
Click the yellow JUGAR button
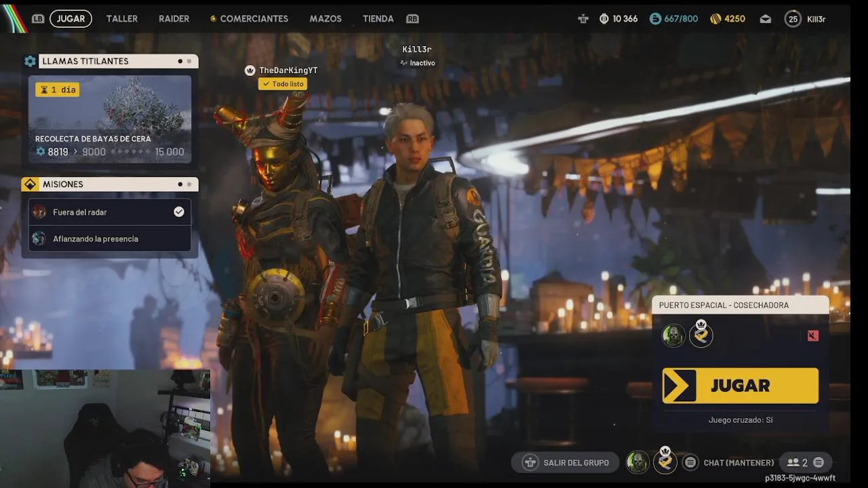point(741,386)
